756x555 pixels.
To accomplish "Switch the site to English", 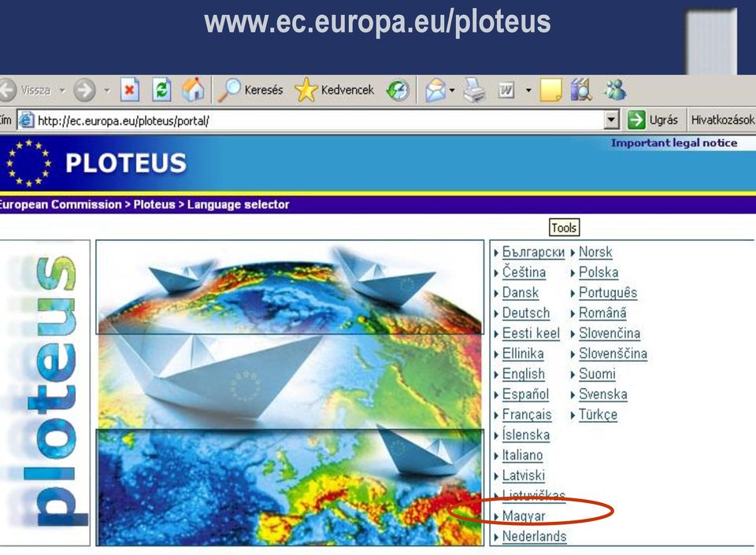I will click(x=524, y=374).
